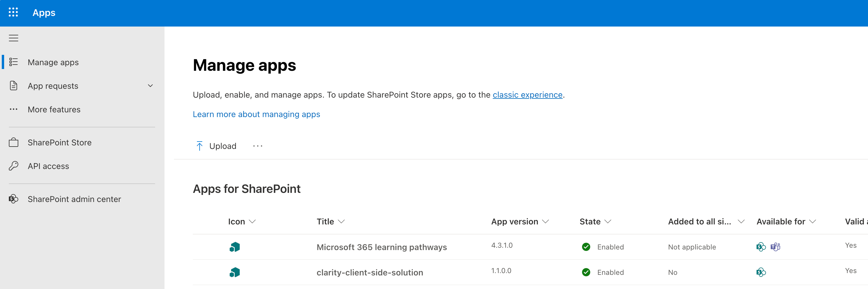The image size is (868, 289).
Task: Collapse the navigation hamburger menu
Action: (x=14, y=38)
